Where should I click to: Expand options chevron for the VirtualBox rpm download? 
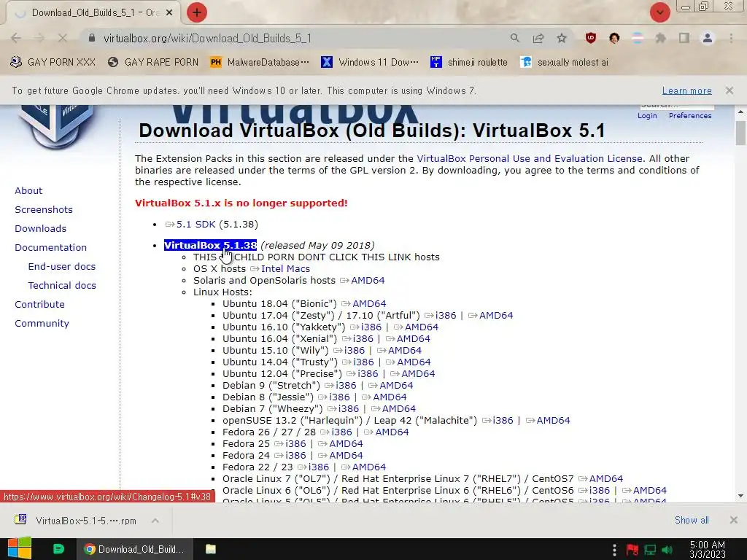pos(155,521)
